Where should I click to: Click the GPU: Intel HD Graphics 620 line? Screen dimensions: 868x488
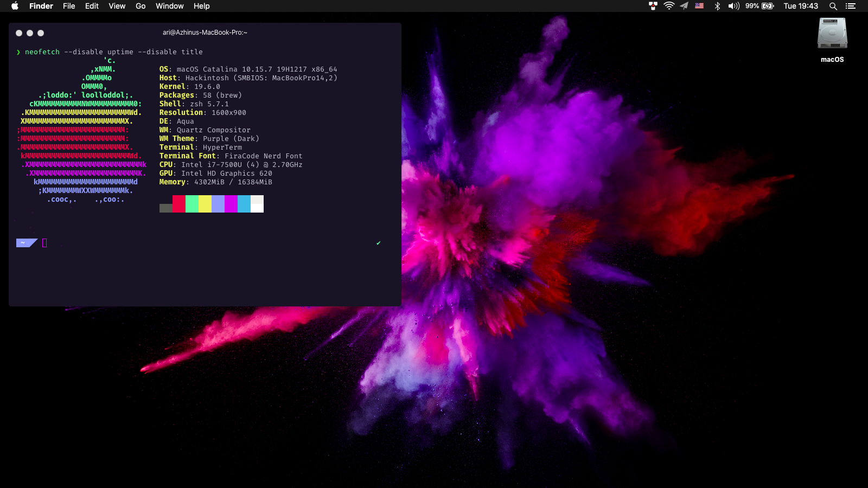click(x=216, y=174)
